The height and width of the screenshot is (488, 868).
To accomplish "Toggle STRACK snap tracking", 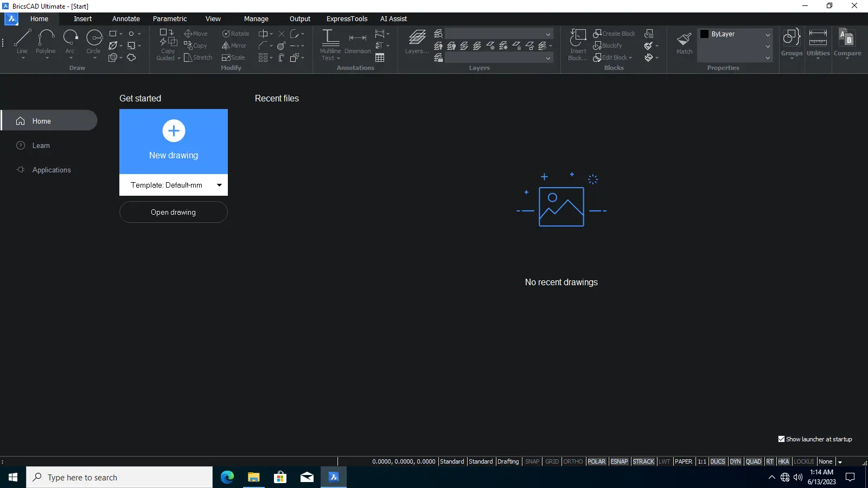I will point(643,461).
